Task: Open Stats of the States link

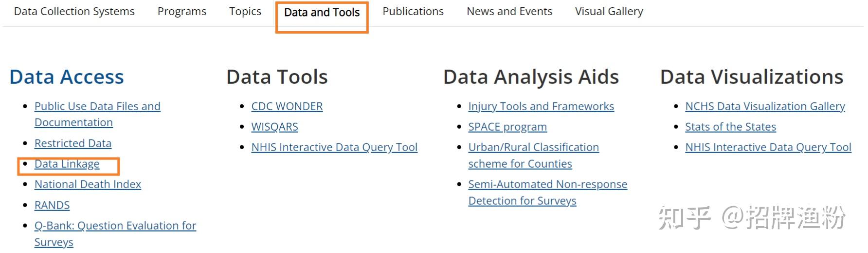Action: (x=730, y=127)
